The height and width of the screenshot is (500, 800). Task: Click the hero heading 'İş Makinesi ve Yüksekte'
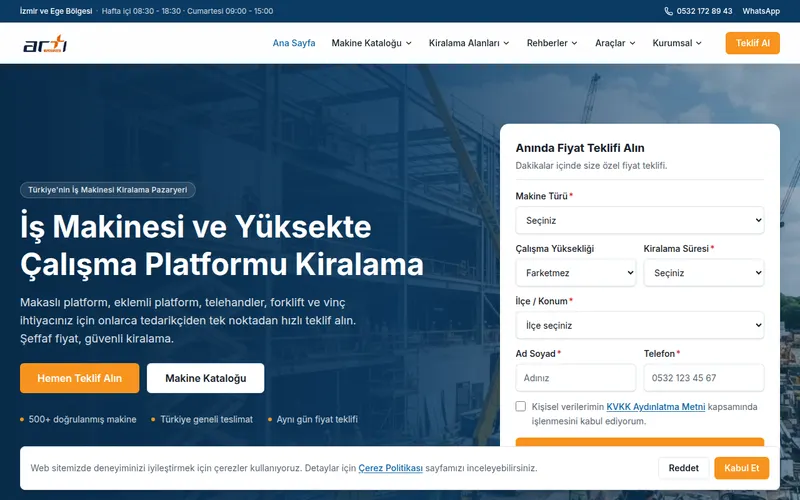pos(196,226)
